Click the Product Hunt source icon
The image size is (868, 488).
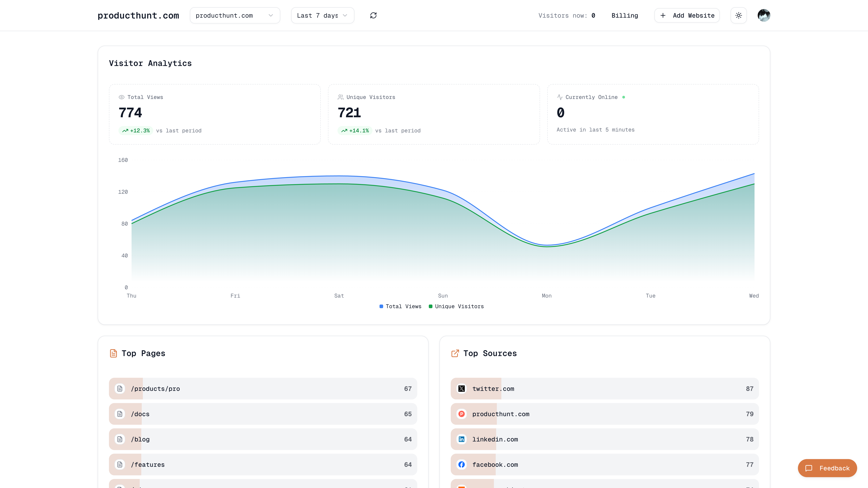point(461,414)
